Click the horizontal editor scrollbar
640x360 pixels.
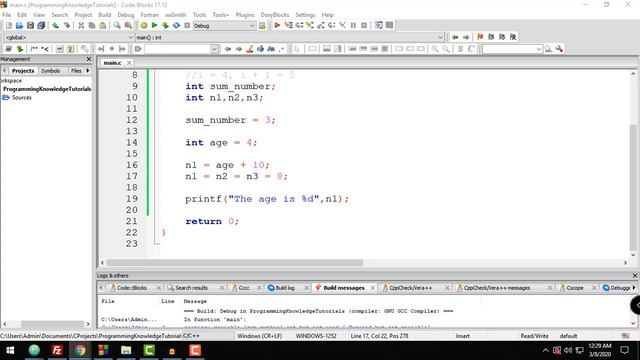point(234,263)
